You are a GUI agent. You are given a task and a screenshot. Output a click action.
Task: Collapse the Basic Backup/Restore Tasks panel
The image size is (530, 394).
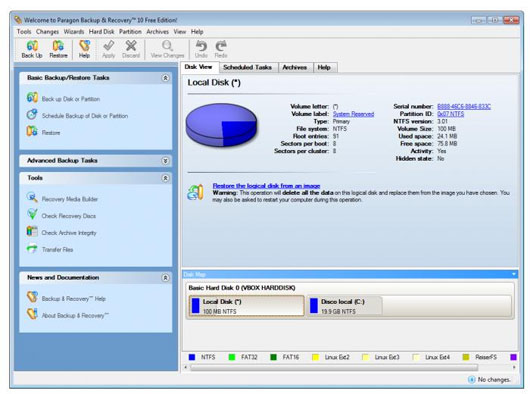[x=165, y=78]
